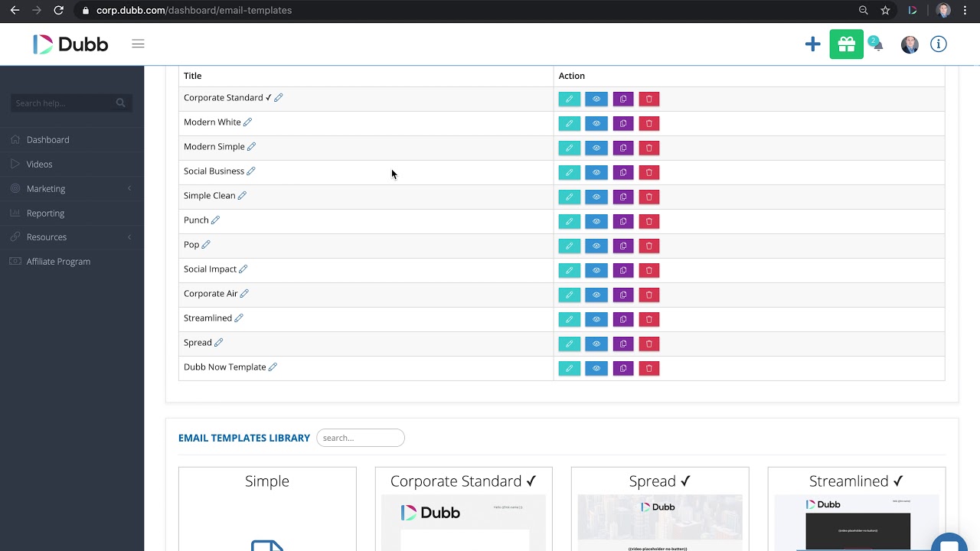Rename Corporate Standard via pencil icon
The image size is (980, 551).
click(x=279, y=98)
